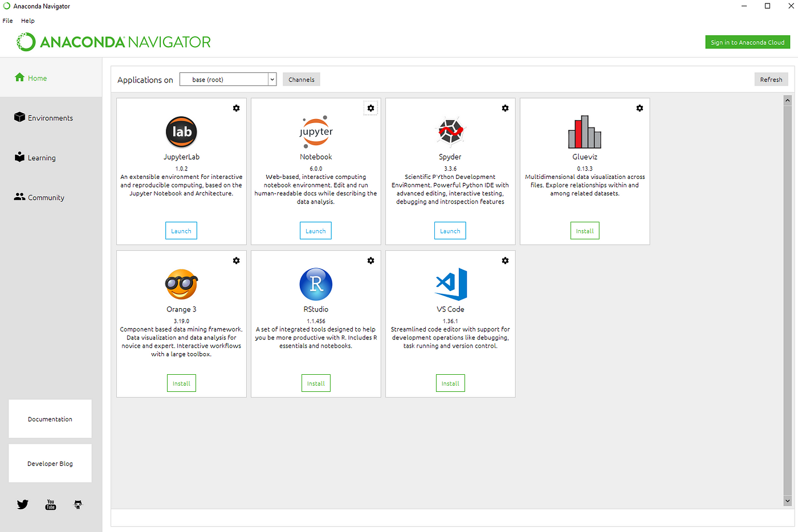Viewport: 798px width, 532px height.
Task: Open Orange 3 gear options icon
Action: click(236, 260)
